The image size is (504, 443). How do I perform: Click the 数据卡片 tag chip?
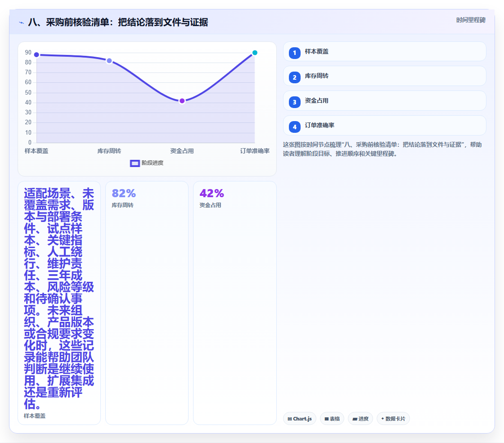(x=393, y=419)
